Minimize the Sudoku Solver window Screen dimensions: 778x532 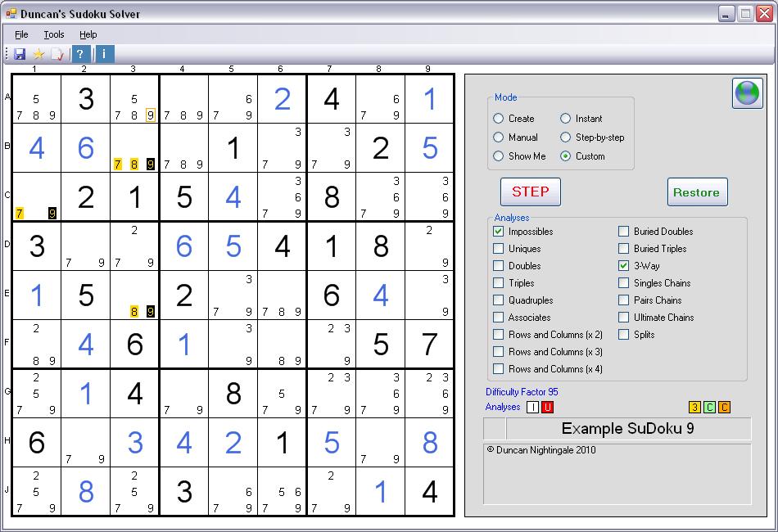[x=726, y=13]
